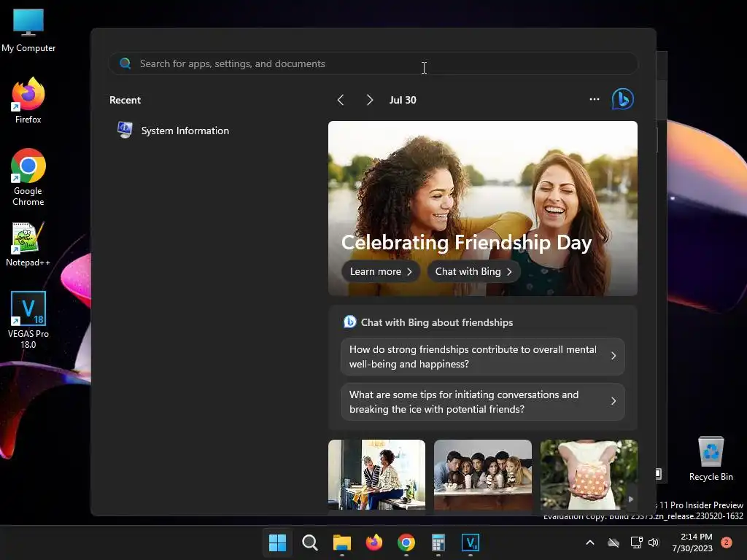Click the OneDrive cloud tray icon
This screenshot has width=747, height=560.
pyautogui.click(x=614, y=542)
